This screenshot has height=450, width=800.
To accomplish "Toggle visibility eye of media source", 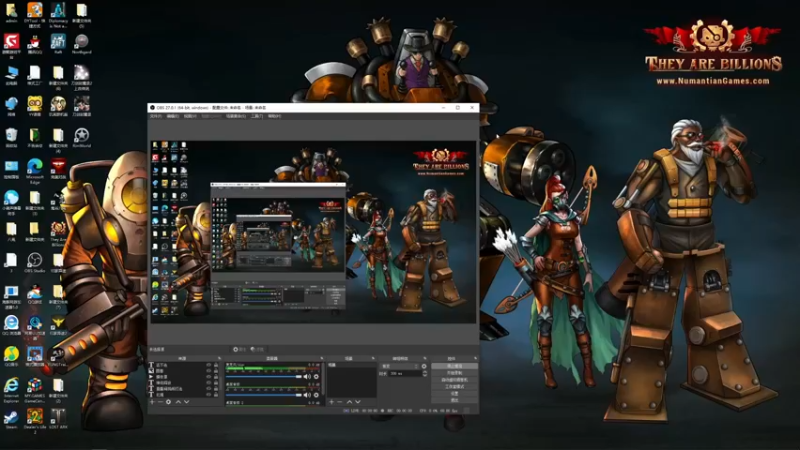I will [209, 377].
